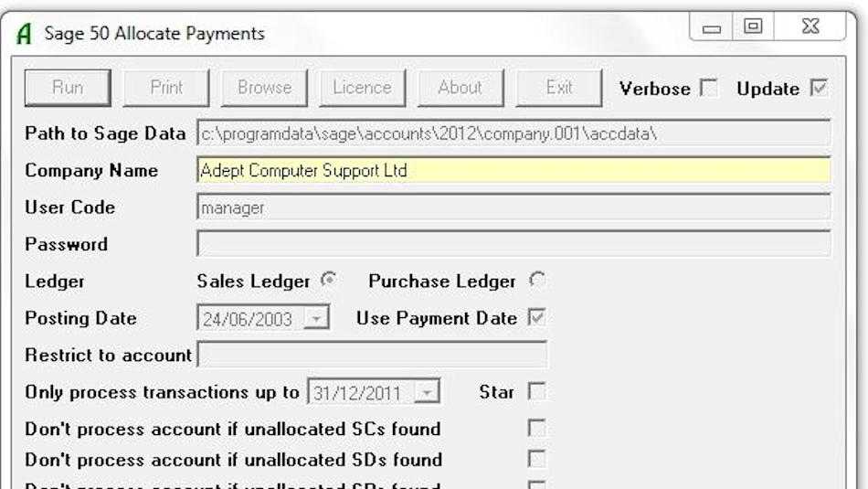Click the Restrict to account field

pyautogui.click(x=372, y=355)
